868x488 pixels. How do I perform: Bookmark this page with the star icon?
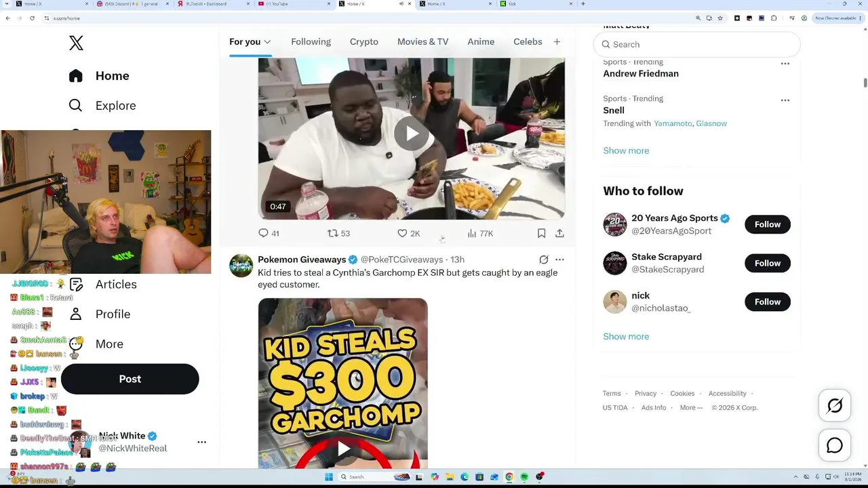tap(720, 18)
